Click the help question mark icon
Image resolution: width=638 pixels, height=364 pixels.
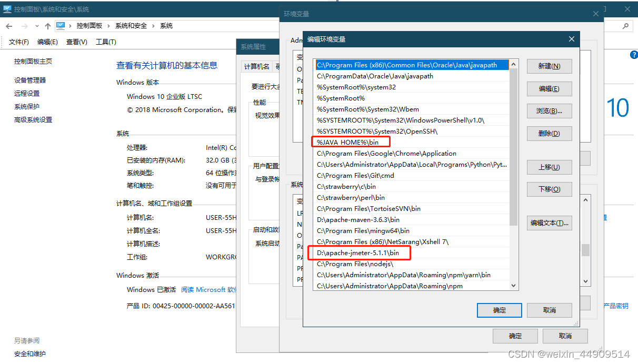(634, 55)
